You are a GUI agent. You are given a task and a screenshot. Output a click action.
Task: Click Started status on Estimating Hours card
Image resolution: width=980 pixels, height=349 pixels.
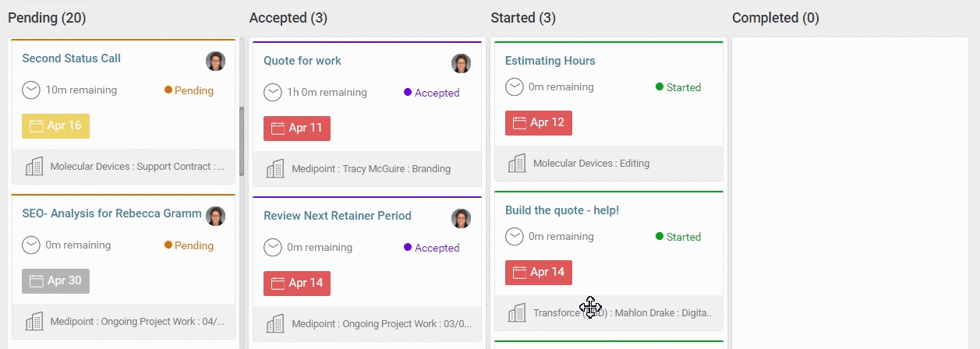pyautogui.click(x=678, y=87)
